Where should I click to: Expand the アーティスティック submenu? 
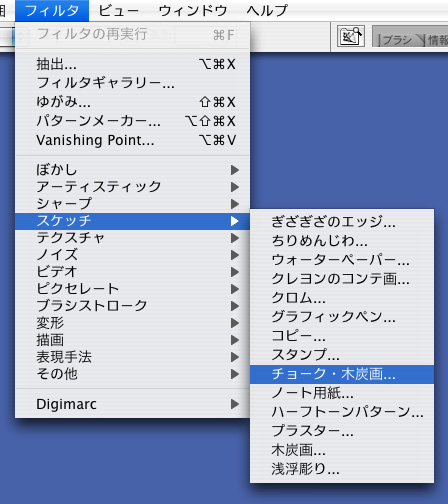[132, 187]
